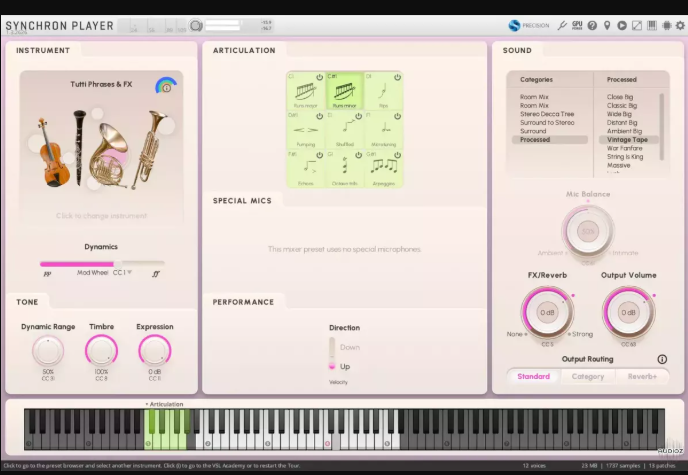The height and width of the screenshot is (475, 688).
Task: Click the Timbre knob
Action: (101, 351)
